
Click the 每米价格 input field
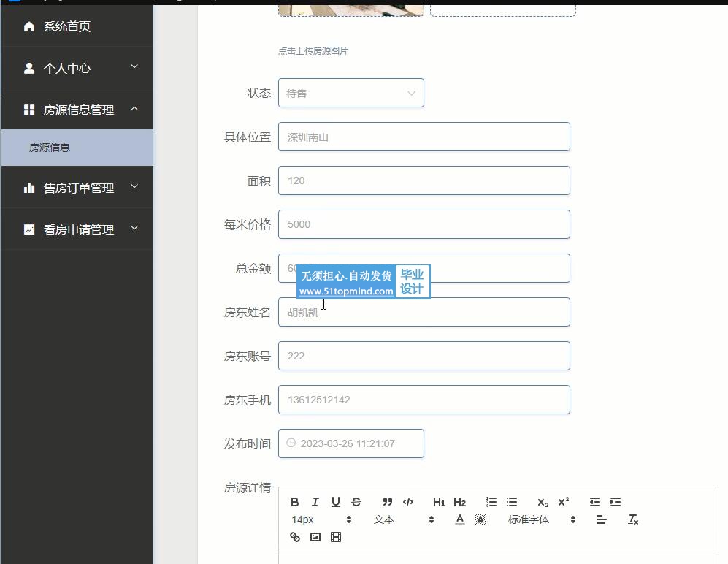(424, 224)
